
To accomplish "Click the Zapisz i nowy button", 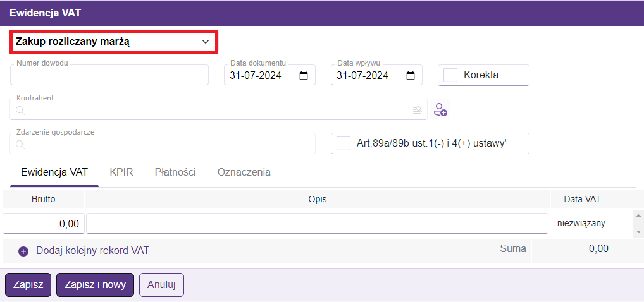I will tap(95, 285).
